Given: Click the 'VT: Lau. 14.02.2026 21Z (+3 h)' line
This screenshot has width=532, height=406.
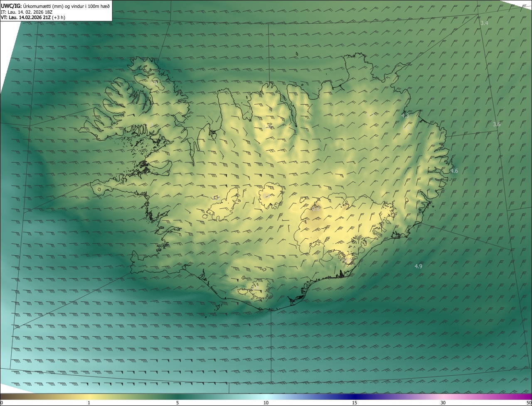Looking at the screenshot, I should point(33,17).
